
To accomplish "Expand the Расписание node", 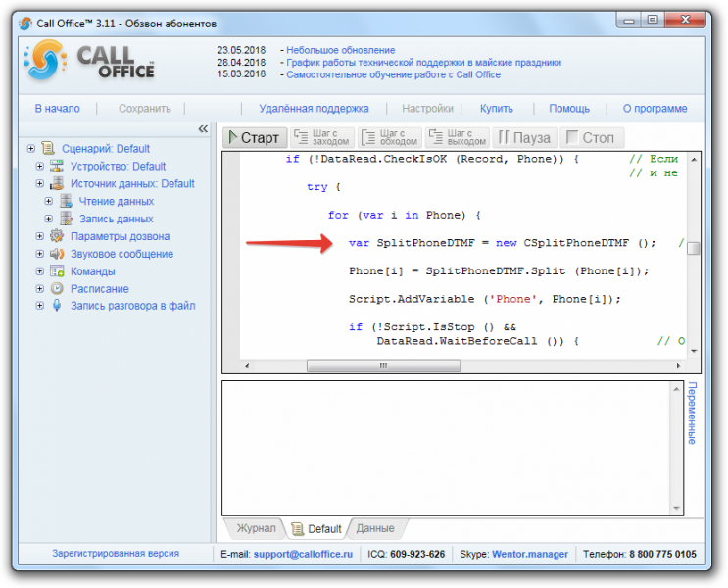I will point(40,289).
